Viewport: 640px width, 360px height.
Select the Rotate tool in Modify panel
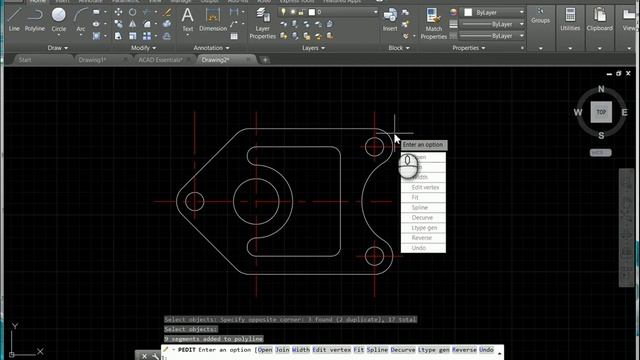pyautogui.click(x=133, y=12)
